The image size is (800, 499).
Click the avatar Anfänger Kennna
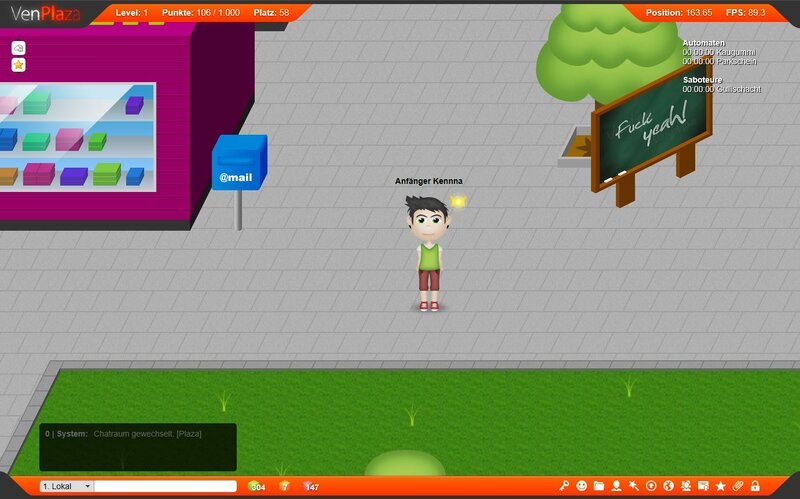coord(429,254)
